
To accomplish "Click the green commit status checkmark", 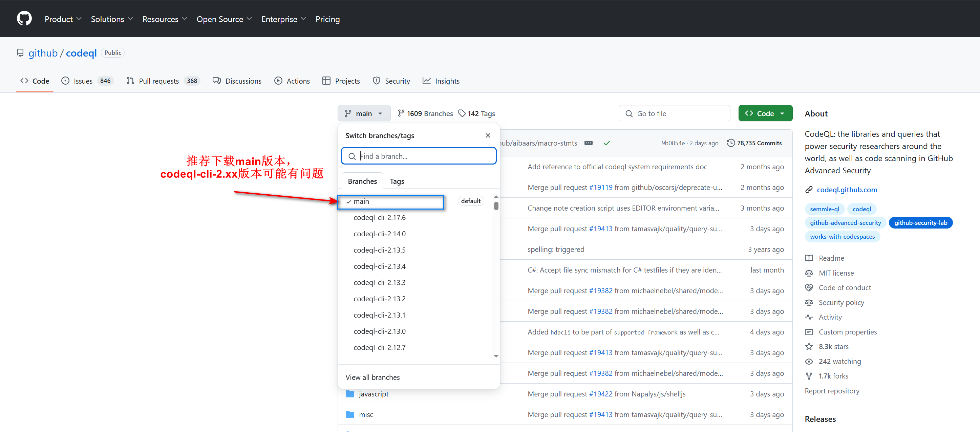I will tap(607, 143).
